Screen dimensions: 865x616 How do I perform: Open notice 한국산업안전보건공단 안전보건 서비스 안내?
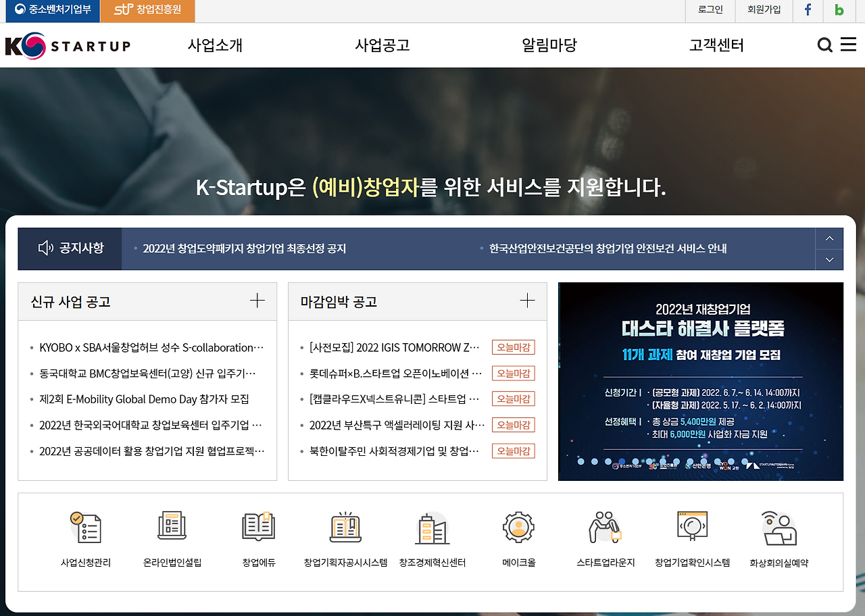pos(608,249)
